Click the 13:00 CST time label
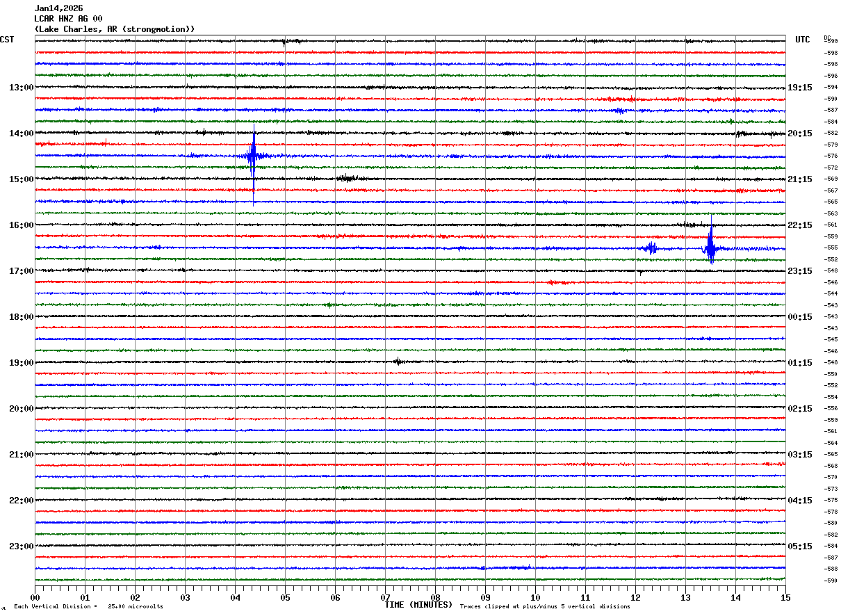The image size is (841, 616). 22,88
